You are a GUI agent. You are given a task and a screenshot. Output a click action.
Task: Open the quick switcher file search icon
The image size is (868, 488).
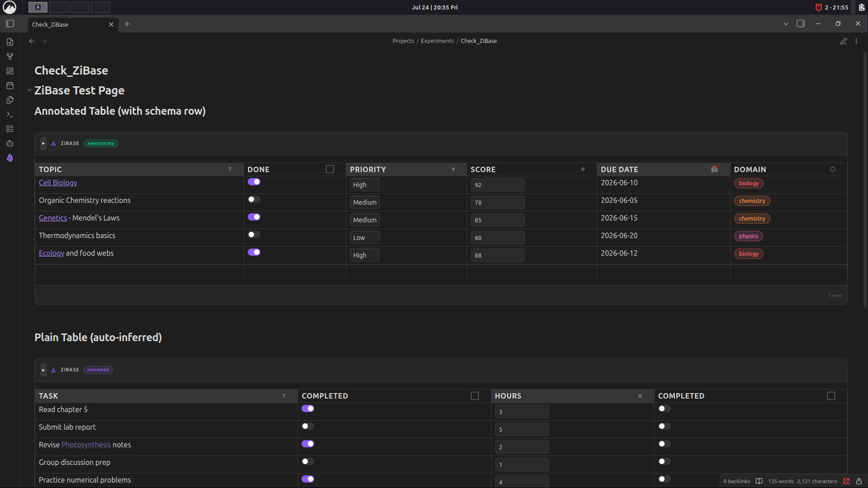pos(10,42)
